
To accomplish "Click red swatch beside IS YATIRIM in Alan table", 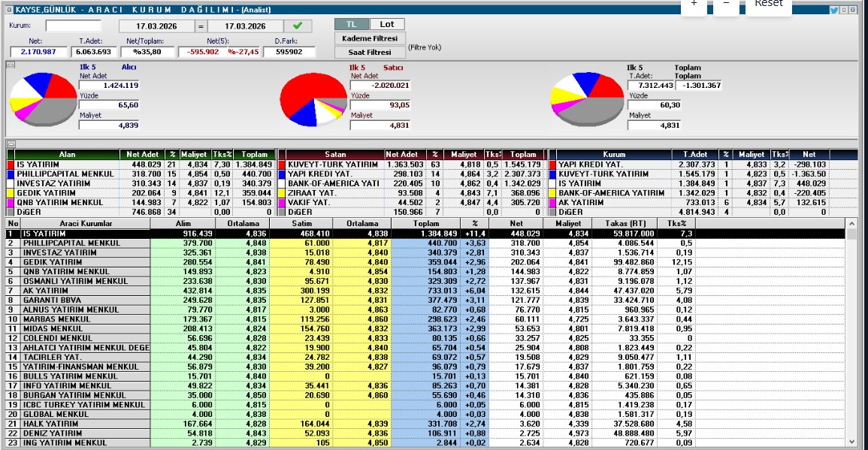I will tap(10, 165).
